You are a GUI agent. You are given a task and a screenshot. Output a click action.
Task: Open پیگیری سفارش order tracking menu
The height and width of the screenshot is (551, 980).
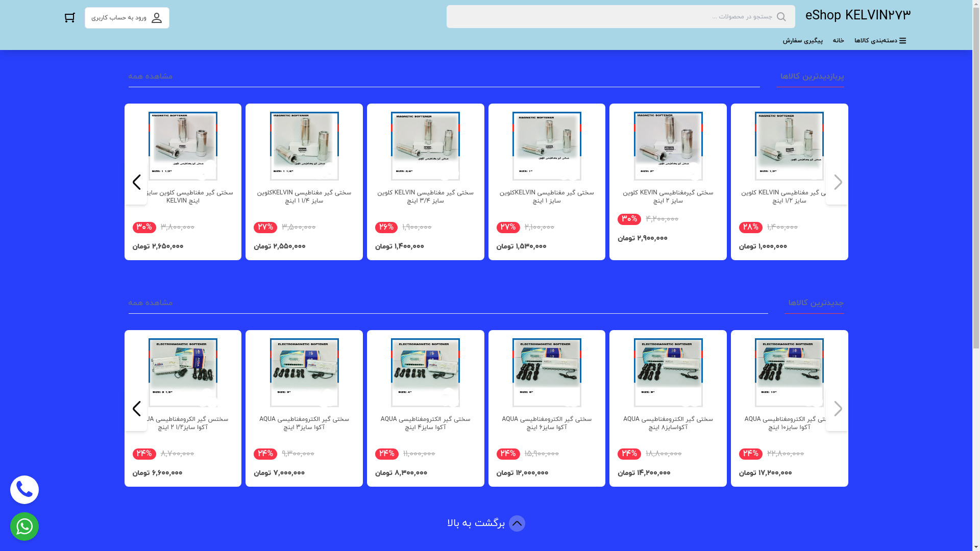(803, 41)
